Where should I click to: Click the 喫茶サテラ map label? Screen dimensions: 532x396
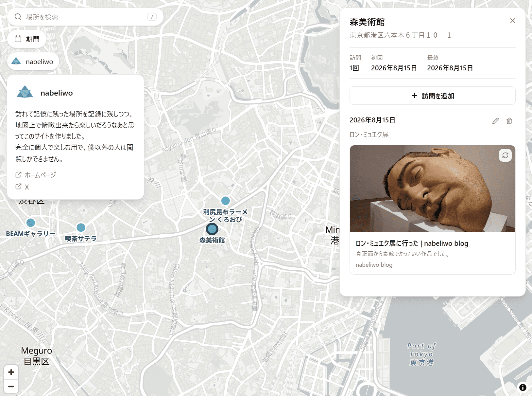click(x=81, y=239)
